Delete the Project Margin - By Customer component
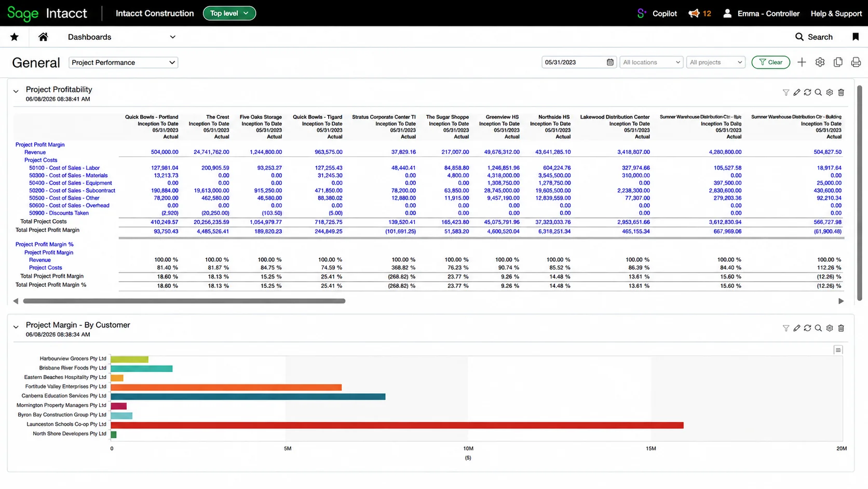The width and height of the screenshot is (868, 489). [841, 328]
